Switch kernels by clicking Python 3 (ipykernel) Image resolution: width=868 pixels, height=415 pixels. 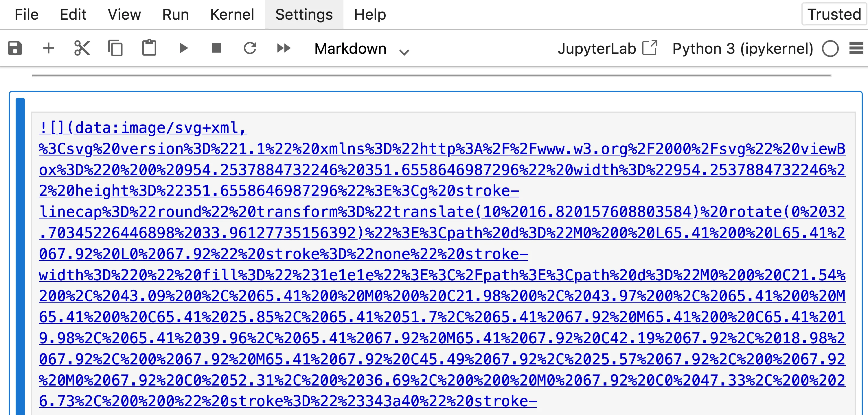coord(742,49)
